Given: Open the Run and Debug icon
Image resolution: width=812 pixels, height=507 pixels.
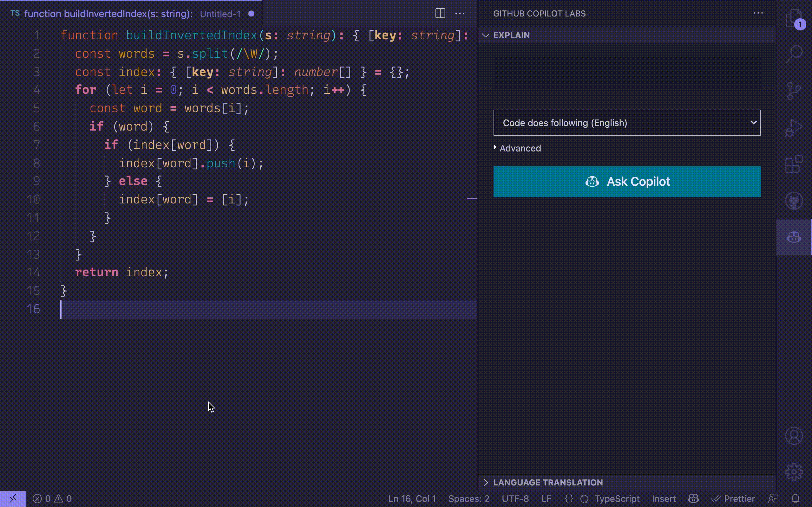Looking at the screenshot, I should point(794,128).
